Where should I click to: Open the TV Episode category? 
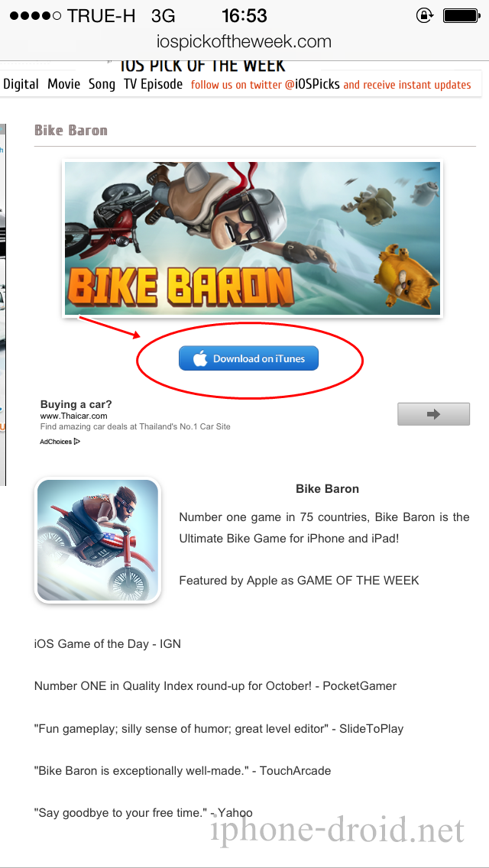point(153,85)
